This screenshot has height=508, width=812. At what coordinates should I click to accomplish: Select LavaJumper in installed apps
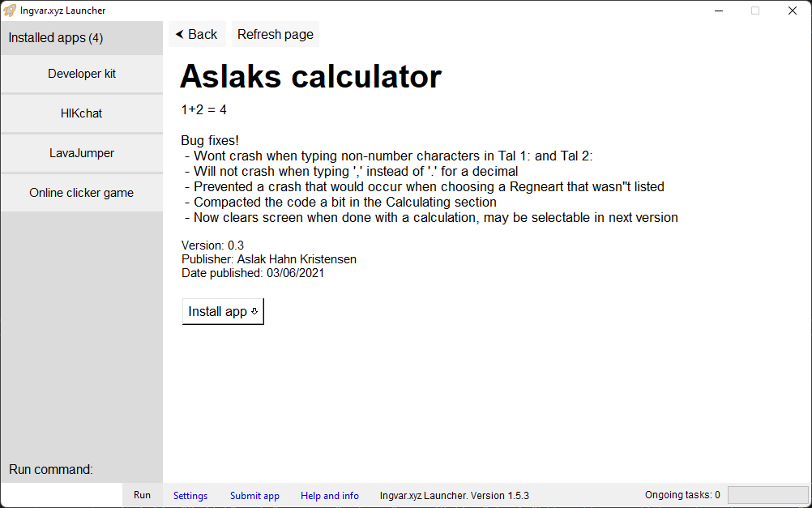pyautogui.click(x=82, y=153)
